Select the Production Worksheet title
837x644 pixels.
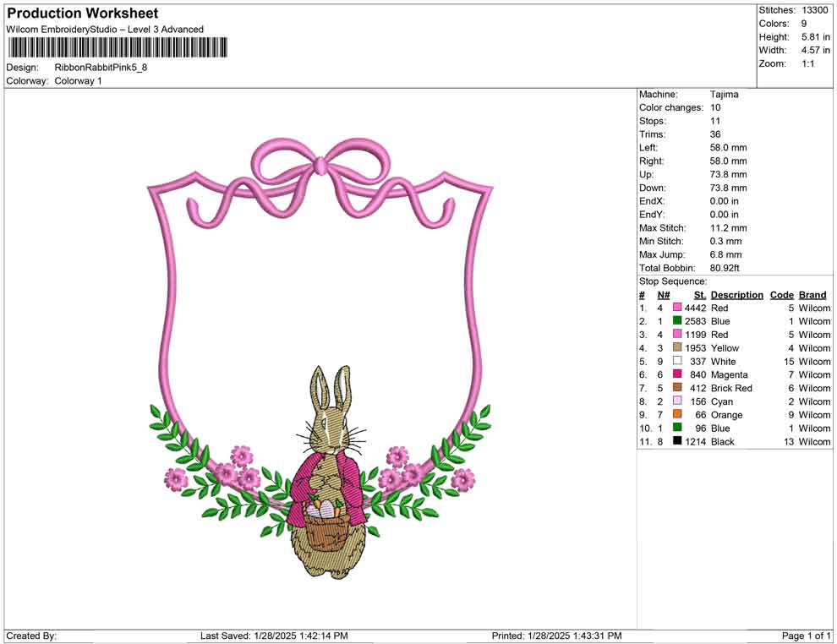(83, 14)
